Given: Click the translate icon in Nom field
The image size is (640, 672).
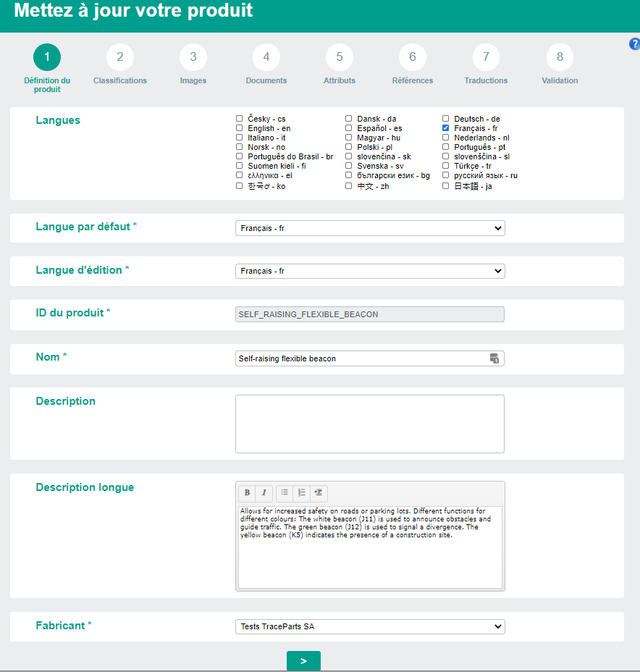Looking at the screenshot, I should click(x=494, y=358).
